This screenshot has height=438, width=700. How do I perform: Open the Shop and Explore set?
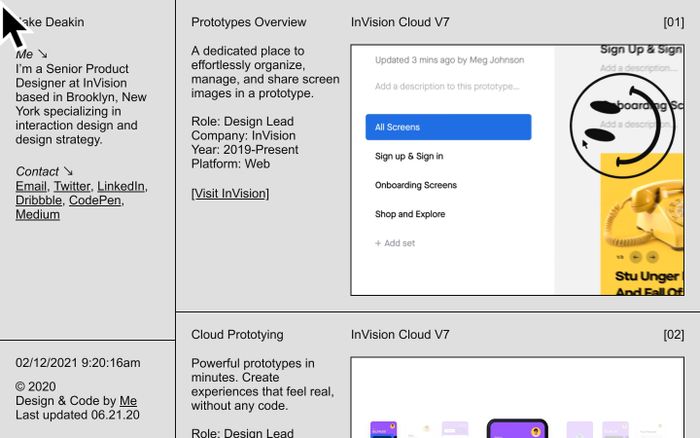410,214
